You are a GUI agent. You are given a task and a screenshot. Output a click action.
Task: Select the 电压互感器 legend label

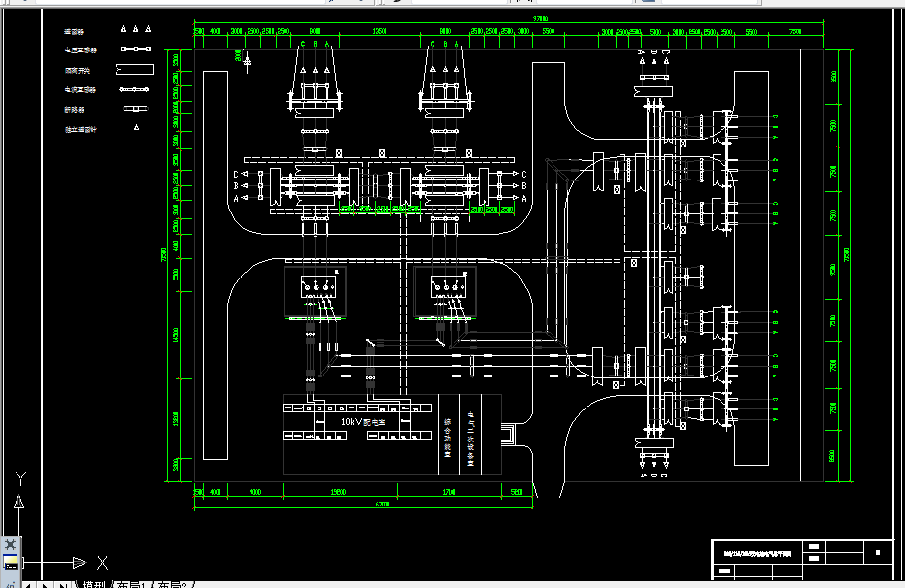81,50
